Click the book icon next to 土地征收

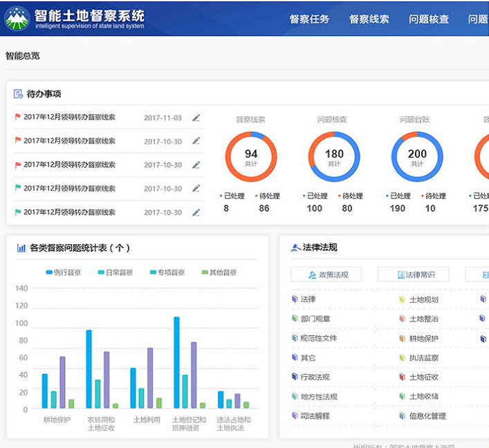[x=402, y=377]
